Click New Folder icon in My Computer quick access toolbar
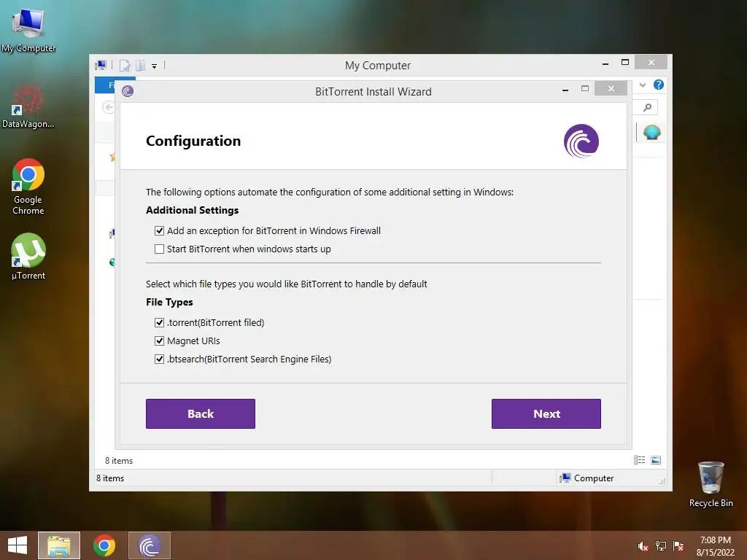Viewport: 747px width, 560px height. 140,65
